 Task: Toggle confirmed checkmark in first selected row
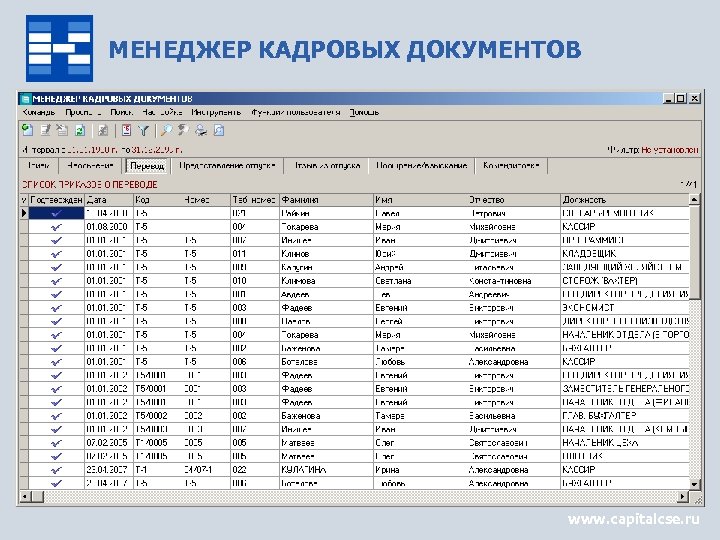56,214
